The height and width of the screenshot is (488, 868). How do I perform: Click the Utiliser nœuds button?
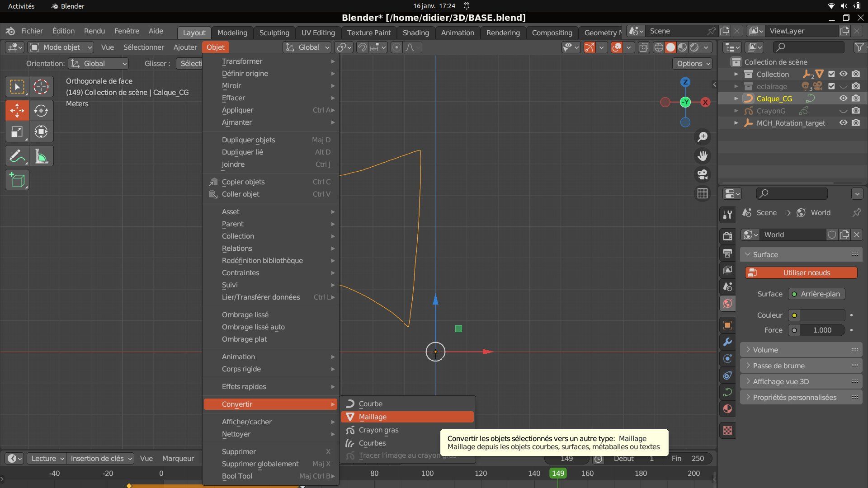(x=801, y=272)
